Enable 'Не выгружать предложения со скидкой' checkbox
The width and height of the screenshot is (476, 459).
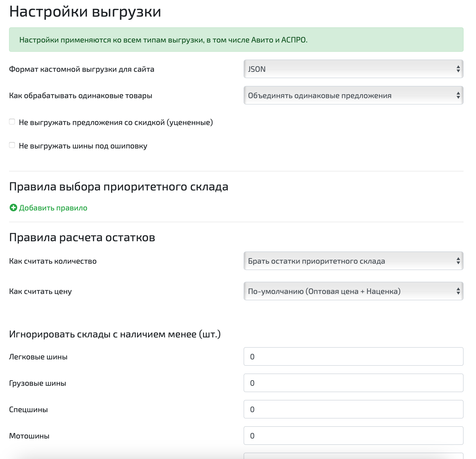pos(12,122)
